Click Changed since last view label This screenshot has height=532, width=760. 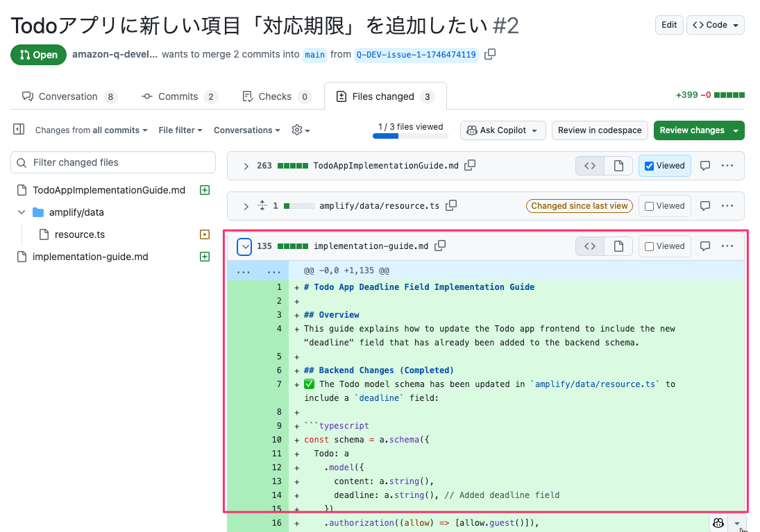[x=580, y=206]
